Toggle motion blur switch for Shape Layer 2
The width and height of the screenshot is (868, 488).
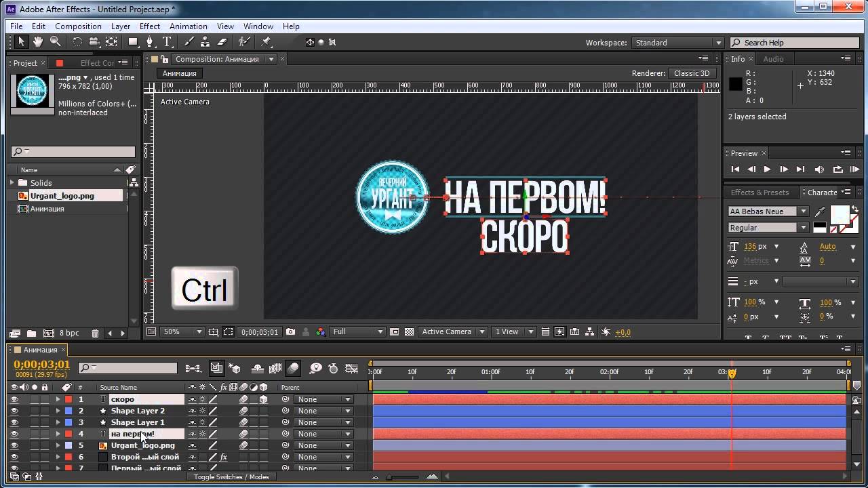[x=243, y=411]
